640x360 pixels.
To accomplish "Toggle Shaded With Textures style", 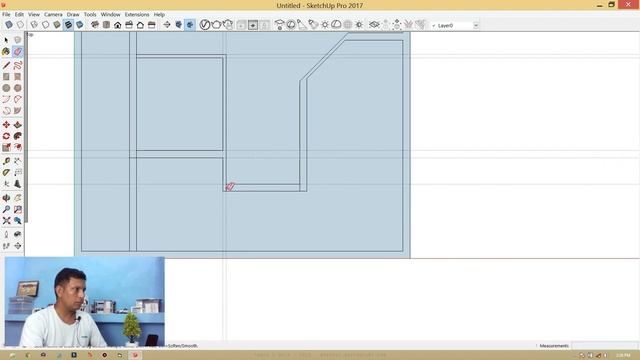I will tap(68, 25).
